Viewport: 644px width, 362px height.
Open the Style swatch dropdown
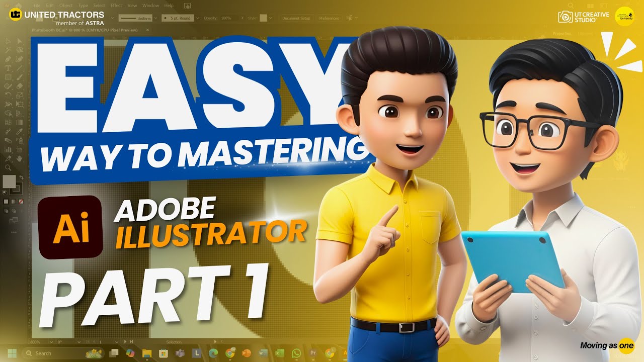point(271,18)
